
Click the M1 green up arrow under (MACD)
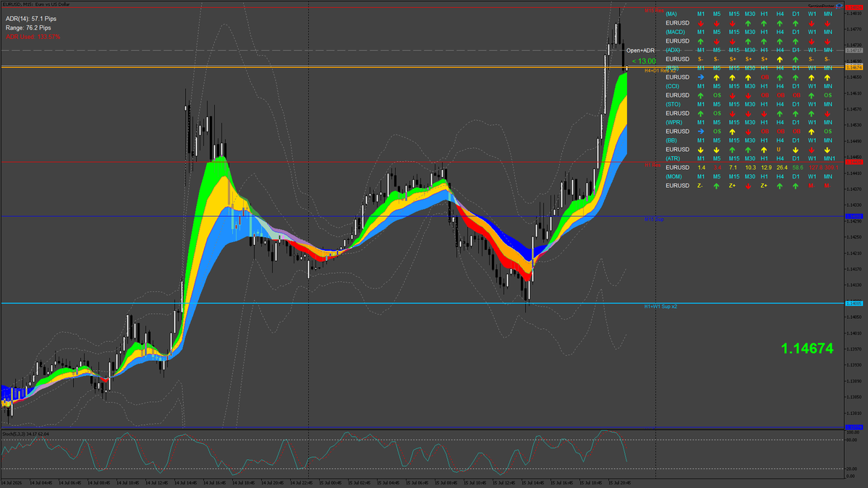click(x=701, y=41)
